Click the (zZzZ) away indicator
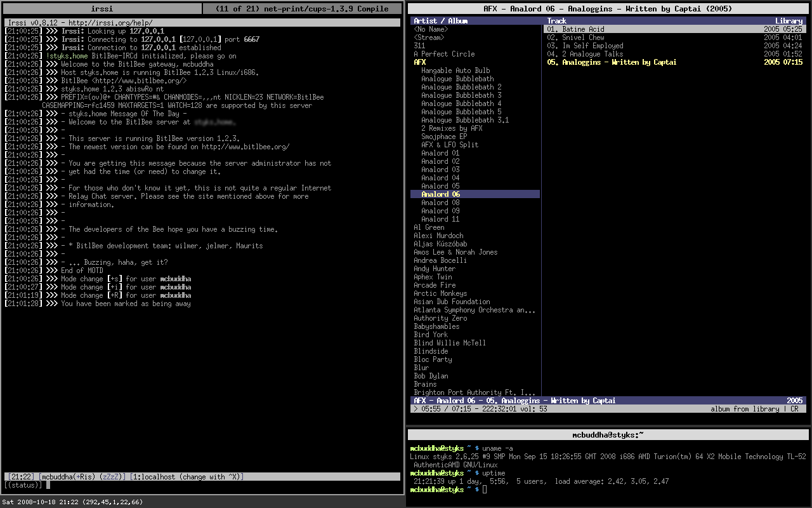This screenshot has height=508, width=812. (112, 476)
